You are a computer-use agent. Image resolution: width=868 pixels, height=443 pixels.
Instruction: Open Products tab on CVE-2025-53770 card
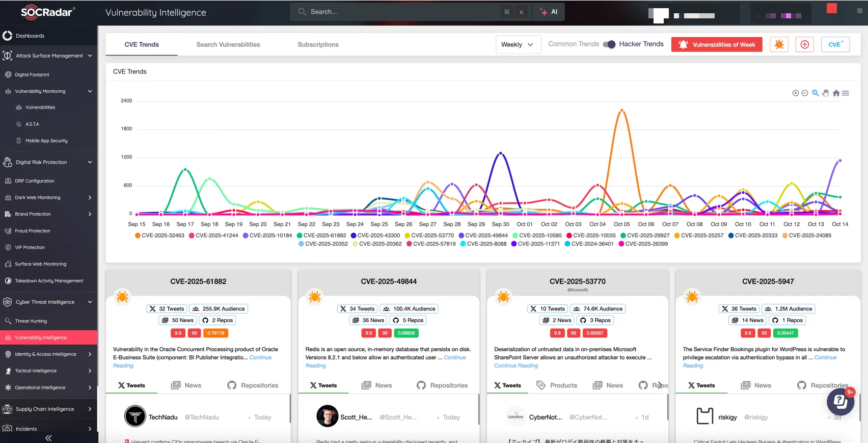tap(557, 385)
